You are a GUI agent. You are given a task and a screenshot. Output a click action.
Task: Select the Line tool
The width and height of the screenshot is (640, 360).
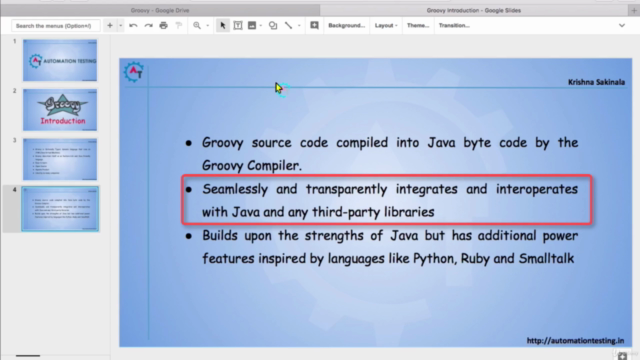click(x=288, y=25)
